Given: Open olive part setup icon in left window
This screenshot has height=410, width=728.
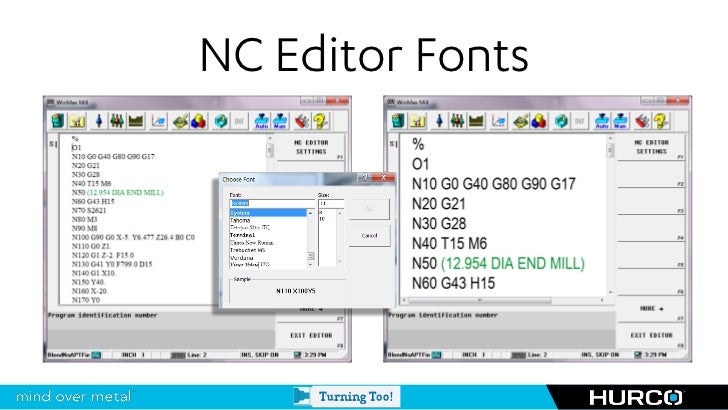Looking at the screenshot, I should 136,121.
